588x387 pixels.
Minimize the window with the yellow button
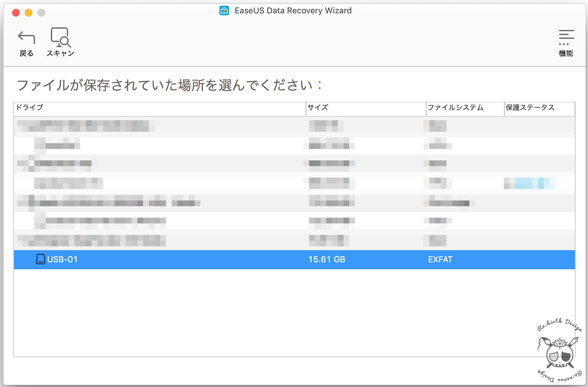click(29, 13)
